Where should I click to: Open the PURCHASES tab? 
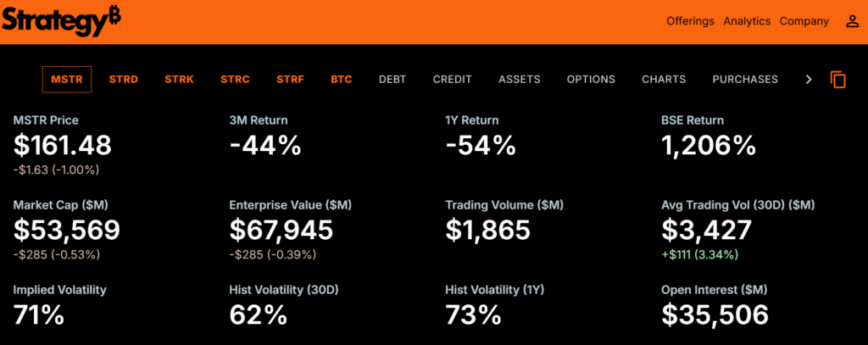pyautogui.click(x=745, y=79)
